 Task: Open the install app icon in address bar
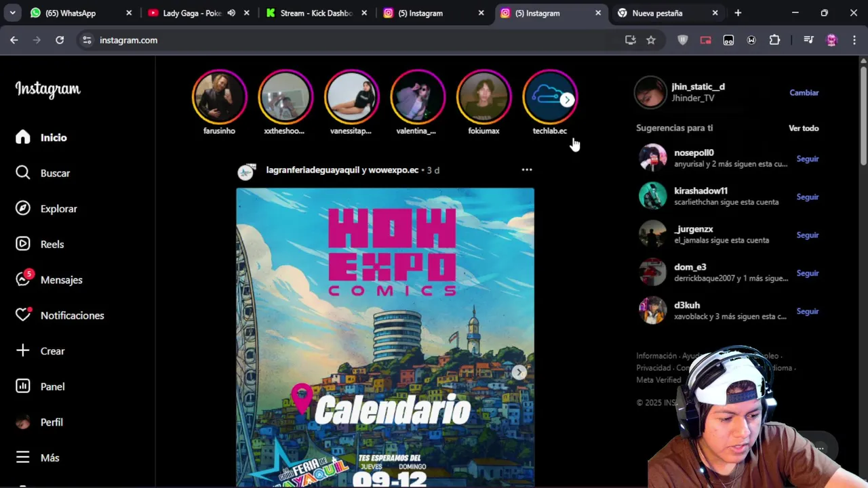click(631, 40)
